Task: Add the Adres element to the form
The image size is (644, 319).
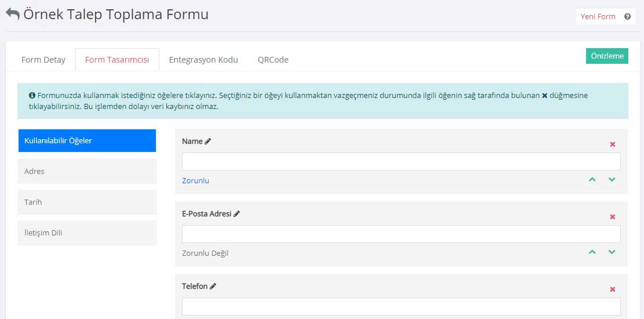Action: point(87,172)
